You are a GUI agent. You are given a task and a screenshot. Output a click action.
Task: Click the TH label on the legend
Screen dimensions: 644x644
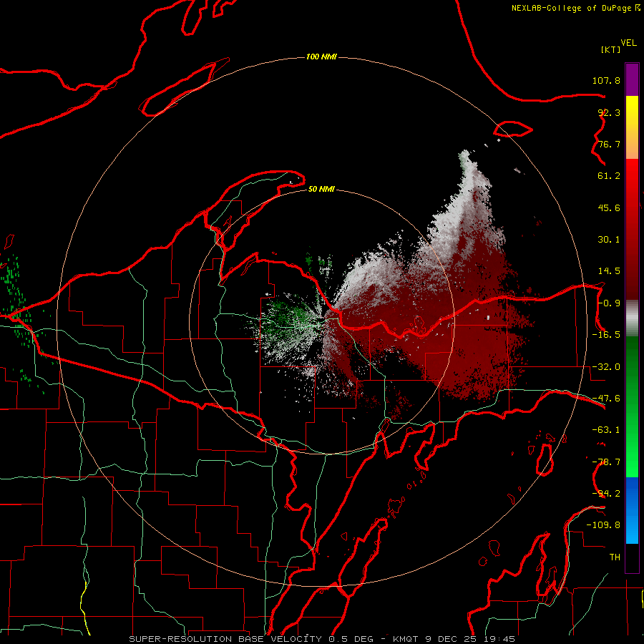tap(615, 557)
